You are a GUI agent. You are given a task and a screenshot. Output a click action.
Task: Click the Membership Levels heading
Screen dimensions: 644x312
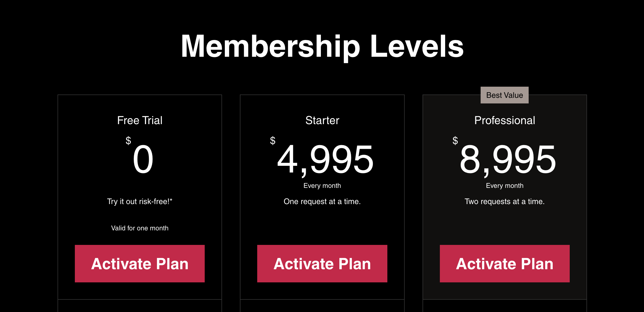click(x=322, y=46)
